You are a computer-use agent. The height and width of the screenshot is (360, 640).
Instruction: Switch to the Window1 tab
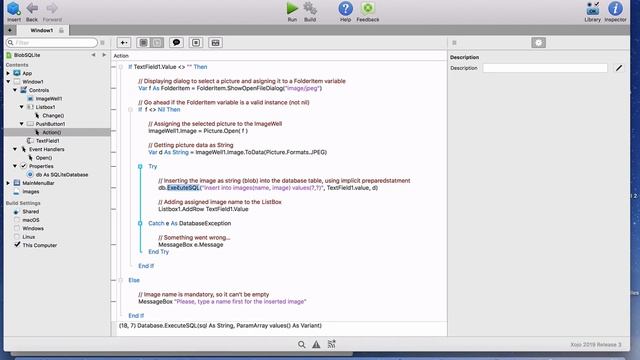[42, 30]
